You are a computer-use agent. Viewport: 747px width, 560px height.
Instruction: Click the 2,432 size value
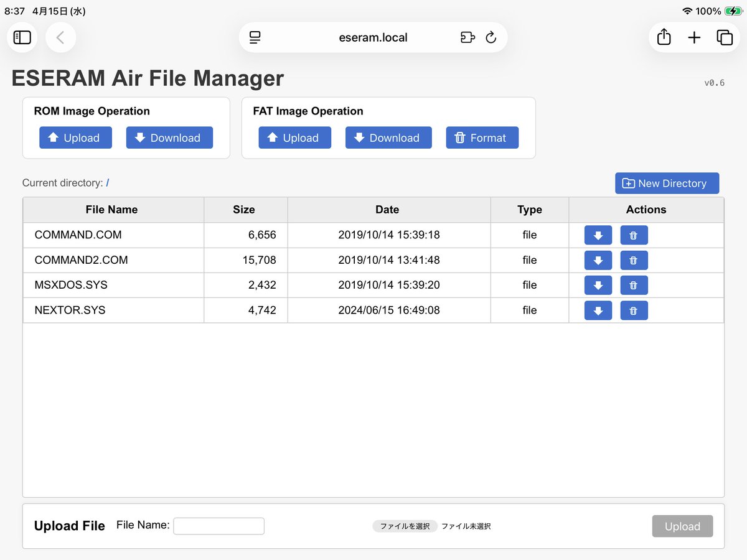[262, 285]
